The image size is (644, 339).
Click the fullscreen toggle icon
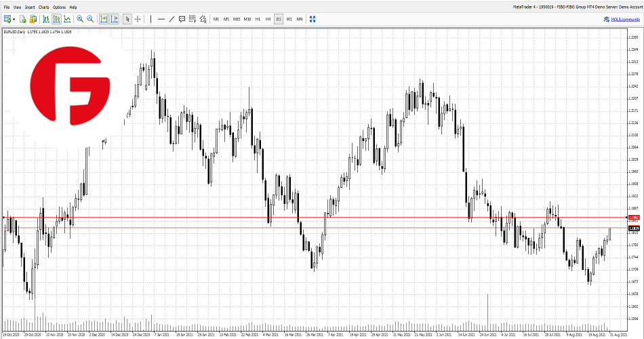click(313, 19)
